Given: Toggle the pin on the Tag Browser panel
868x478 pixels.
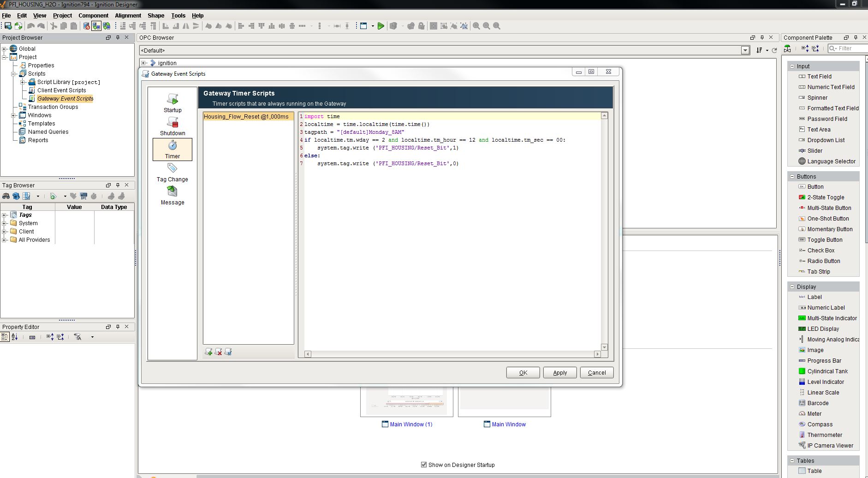Looking at the screenshot, I should pyautogui.click(x=119, y=185).
